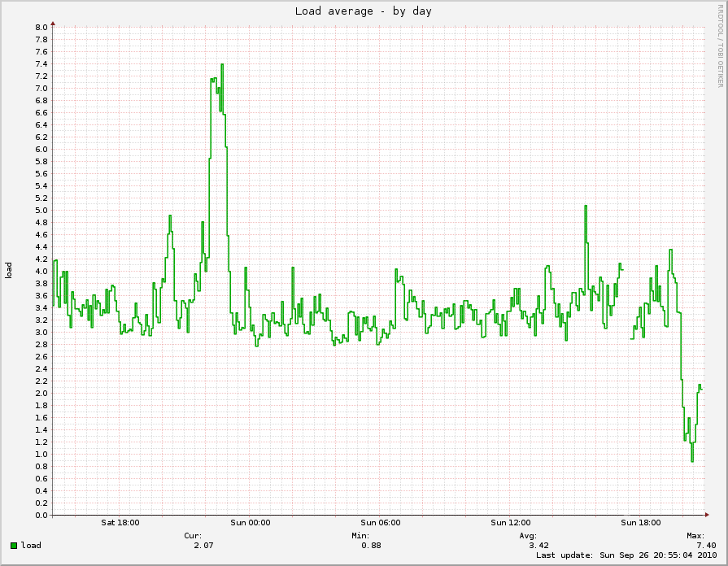Click the 'Sun 06:00' time axis label
The image size is (728, 566).
tap(380, 523)
